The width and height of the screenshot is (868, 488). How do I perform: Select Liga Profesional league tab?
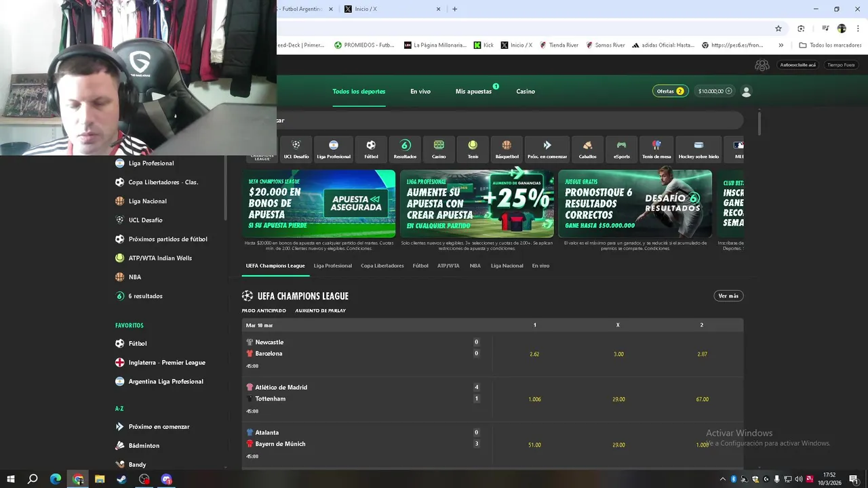(333, 266)
